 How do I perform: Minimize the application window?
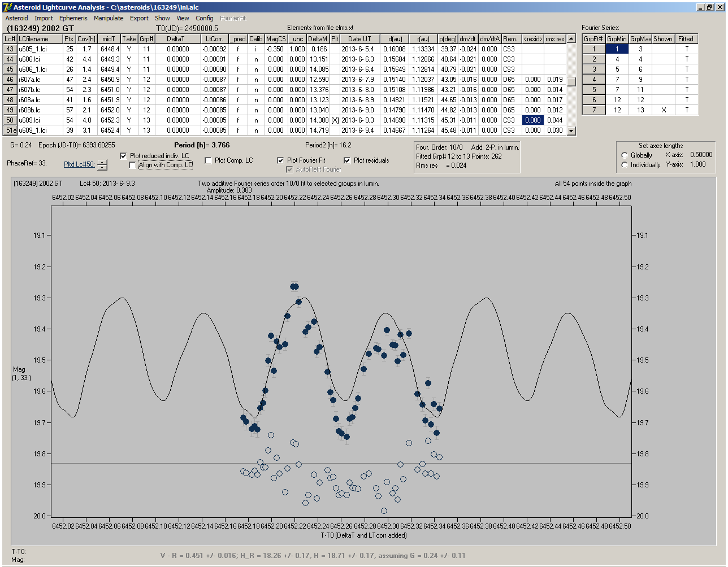(700, 7)
